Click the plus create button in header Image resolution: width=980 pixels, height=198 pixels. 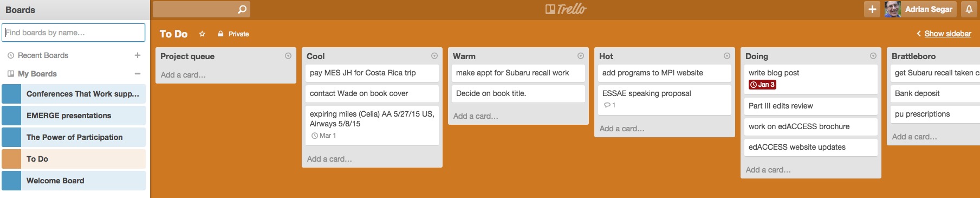872,9
